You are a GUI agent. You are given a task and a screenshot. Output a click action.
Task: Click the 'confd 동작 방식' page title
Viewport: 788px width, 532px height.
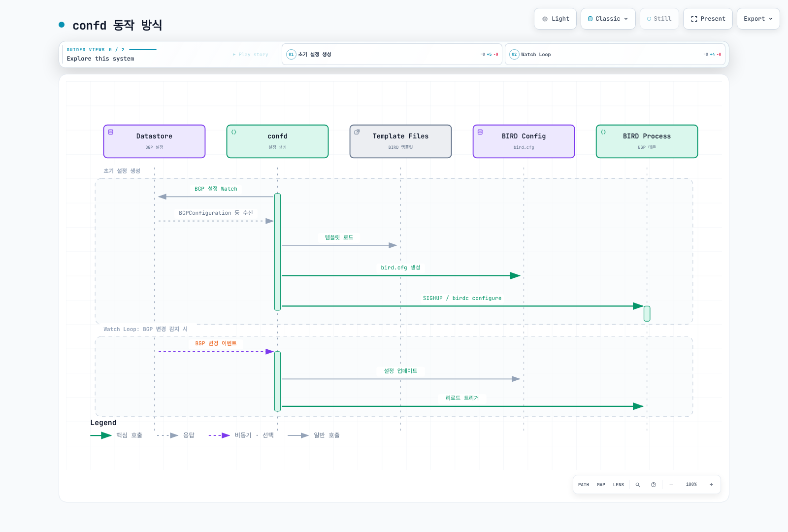(117, 25)
